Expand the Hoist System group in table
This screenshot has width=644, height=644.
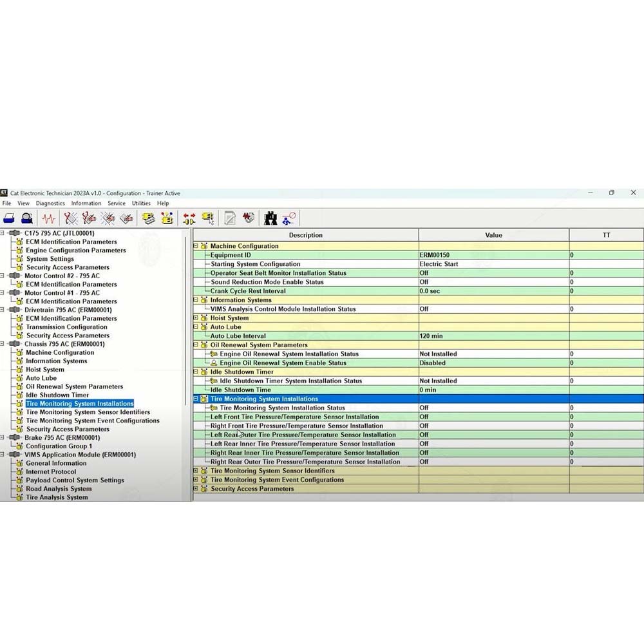(196, 318)
